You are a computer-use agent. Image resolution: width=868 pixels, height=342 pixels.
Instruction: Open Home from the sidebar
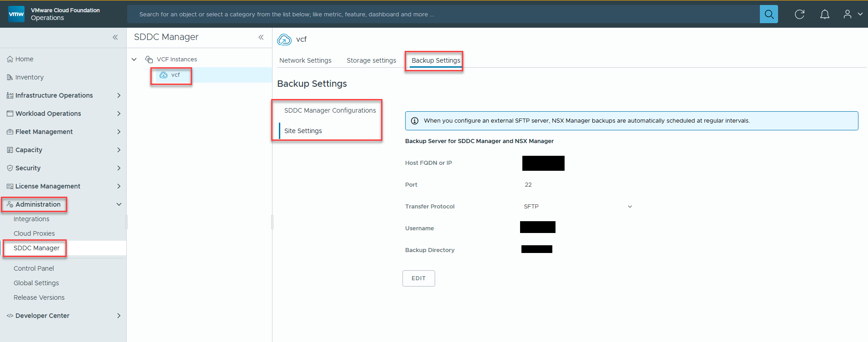click(24, 59)
